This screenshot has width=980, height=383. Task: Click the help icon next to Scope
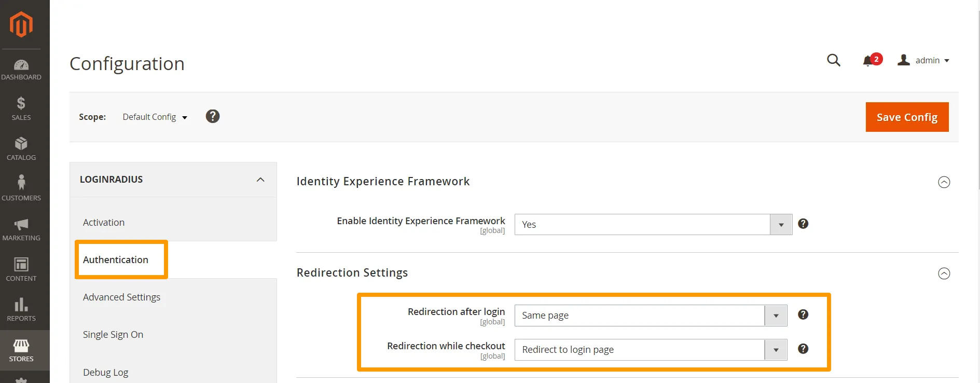[x=213, y=116]
